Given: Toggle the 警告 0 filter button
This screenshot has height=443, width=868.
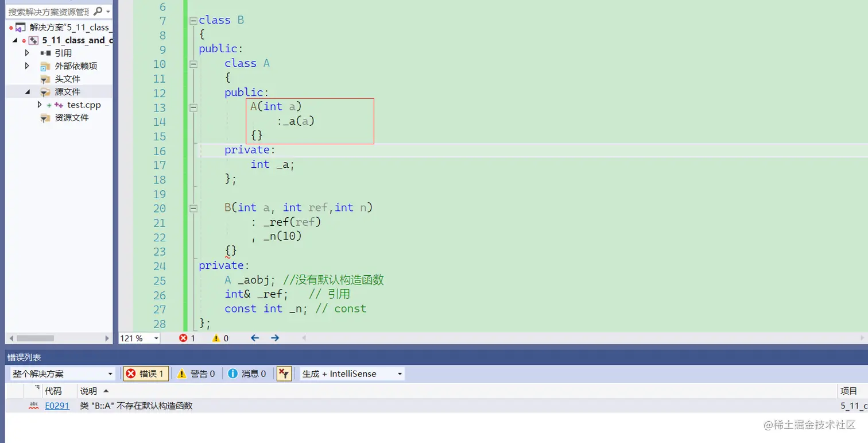Looking at the screenshot, I should point(196,373).
